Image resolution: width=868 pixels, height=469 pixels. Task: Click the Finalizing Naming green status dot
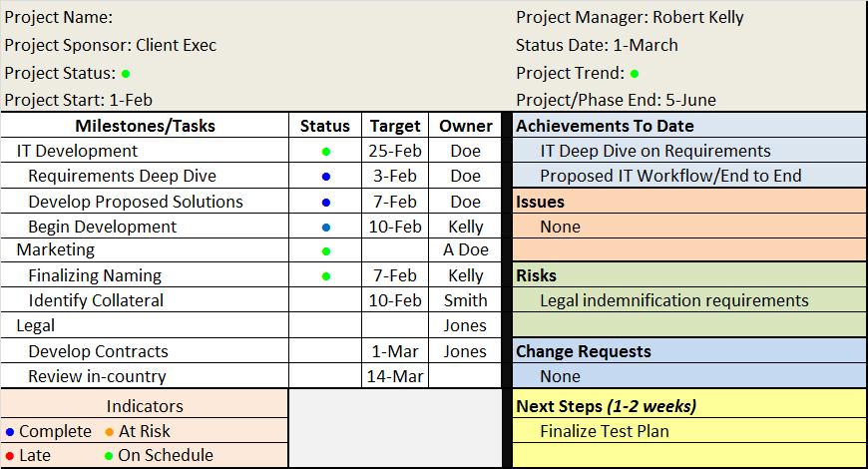pyautogui.click(x=326, y=276)
